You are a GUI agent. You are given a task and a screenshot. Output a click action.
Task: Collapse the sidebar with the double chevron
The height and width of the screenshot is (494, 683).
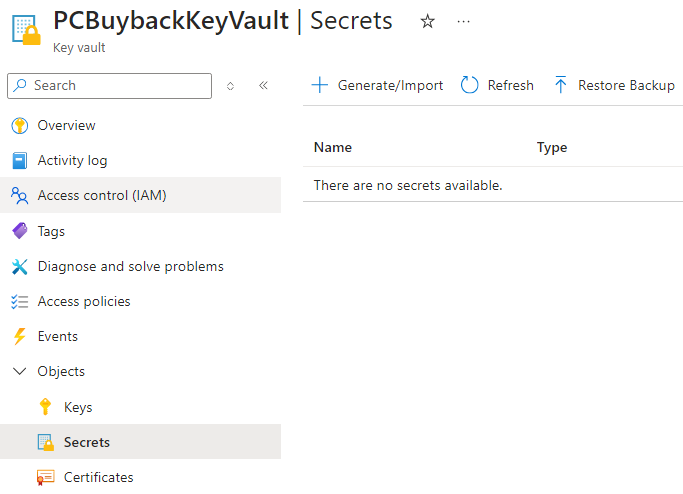coord(263,85)
